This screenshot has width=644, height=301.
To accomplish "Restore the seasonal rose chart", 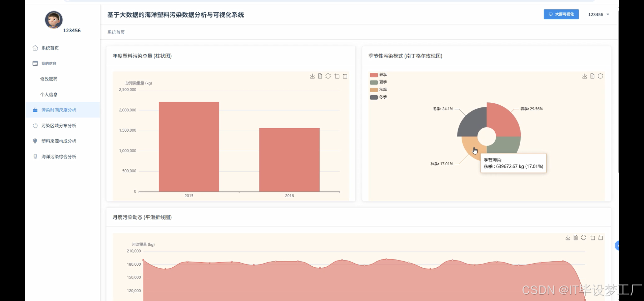I will [601, 76].
